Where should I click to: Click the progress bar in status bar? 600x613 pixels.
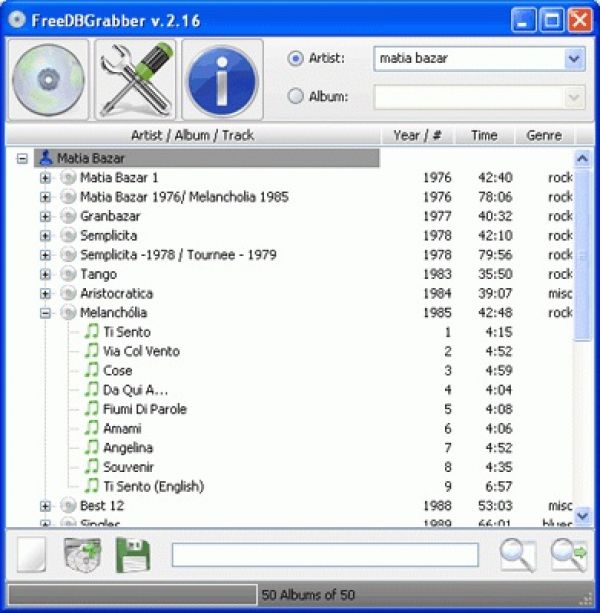click(133, 595)
